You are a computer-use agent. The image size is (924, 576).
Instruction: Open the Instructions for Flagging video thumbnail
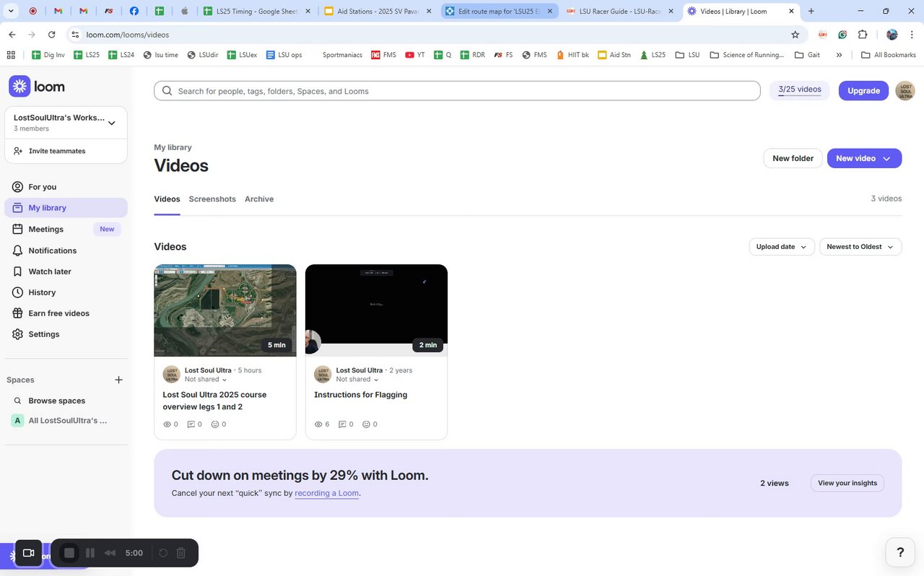(x=376, y=310)
